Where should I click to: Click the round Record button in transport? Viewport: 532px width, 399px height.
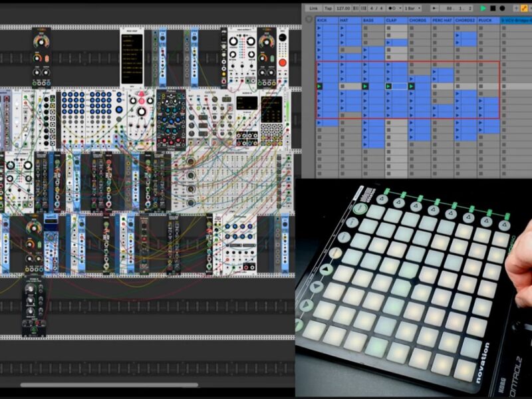click(502, 8)
